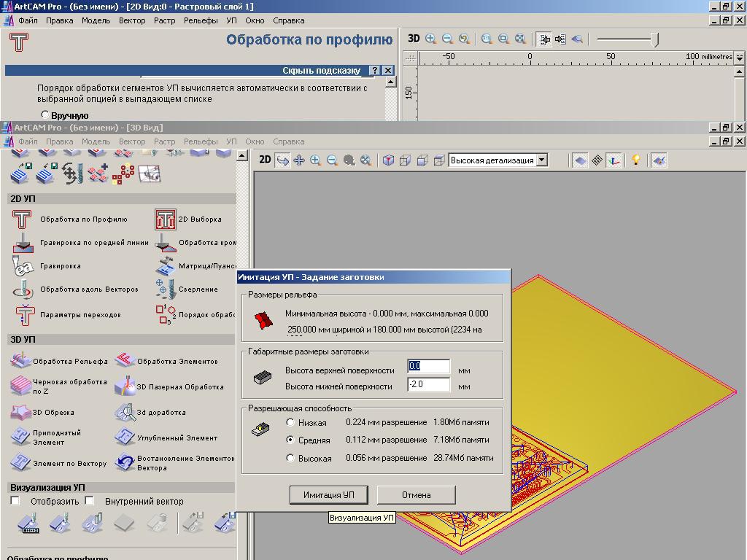Open 2D Выборка toolpath icon
Image resolution: width=747 pixels, height=560 pixels.
point(166,219)
